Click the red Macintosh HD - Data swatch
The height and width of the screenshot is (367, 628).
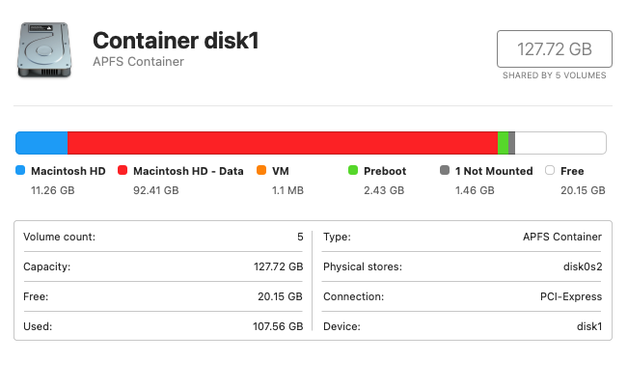point(123,170)
